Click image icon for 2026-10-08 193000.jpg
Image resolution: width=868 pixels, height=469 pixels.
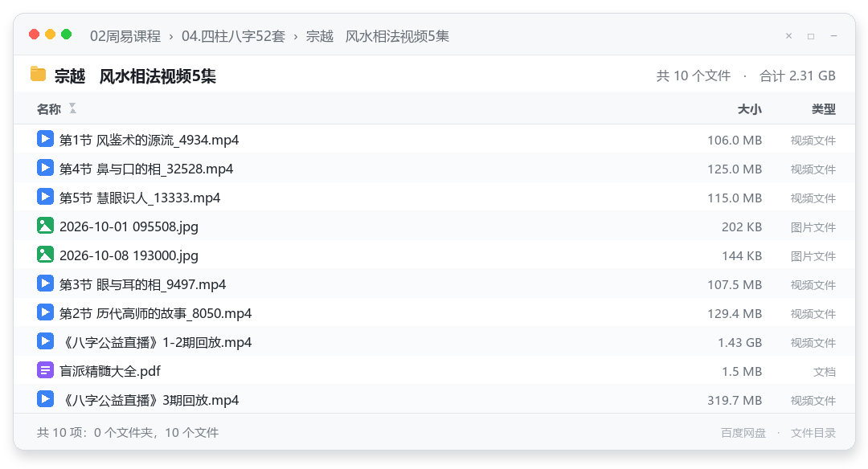[45, 255]
